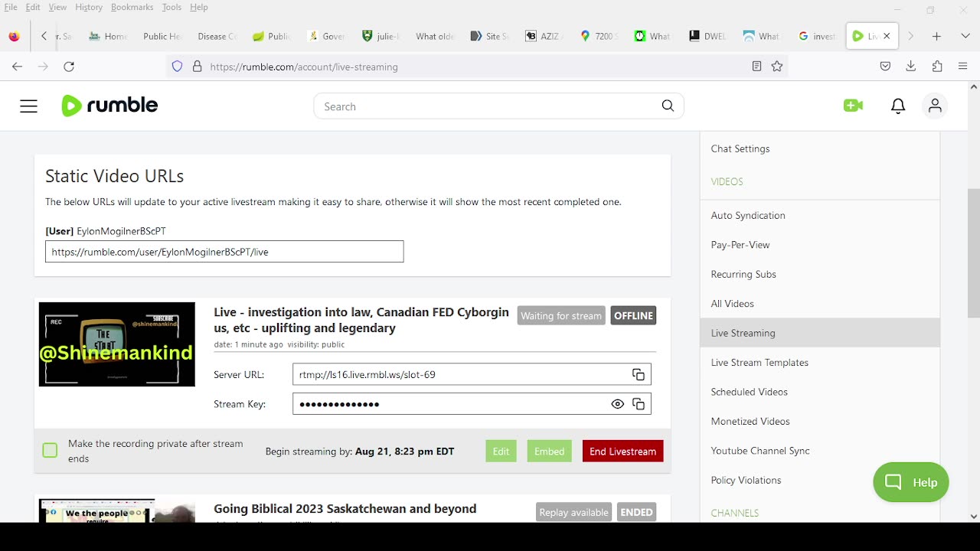Image resolution: width=980 pixels, height=551 pixels.
Task: Open a new tab with plus
Action: [936, 36]
